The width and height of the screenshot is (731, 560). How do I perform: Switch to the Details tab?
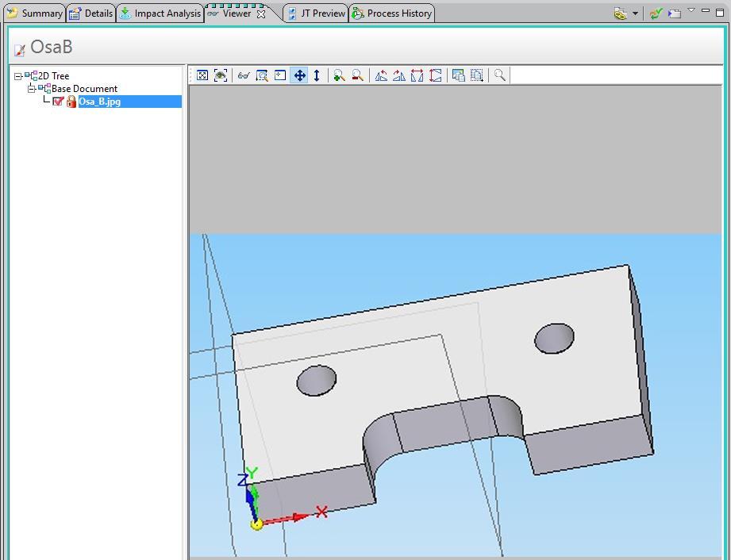click(91, 13)
